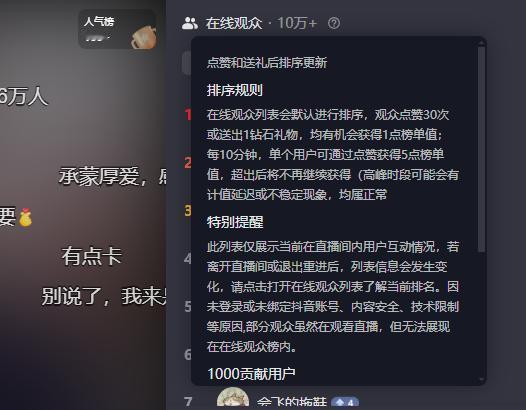Click the question mark help icon
The width and height of the screenshot is (526, 410).
click(x=334, y=23)
